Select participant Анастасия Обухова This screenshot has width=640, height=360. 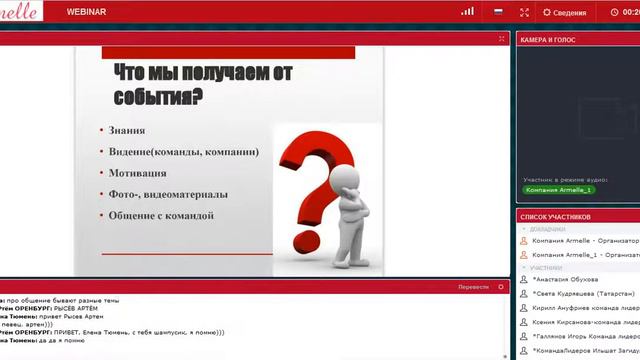[x=579, y=280]
